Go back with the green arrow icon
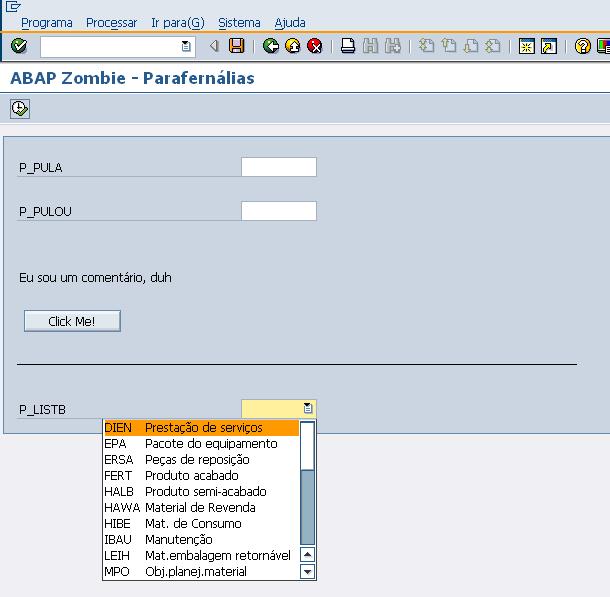610x597 pixels. click(x=271, y=46)
